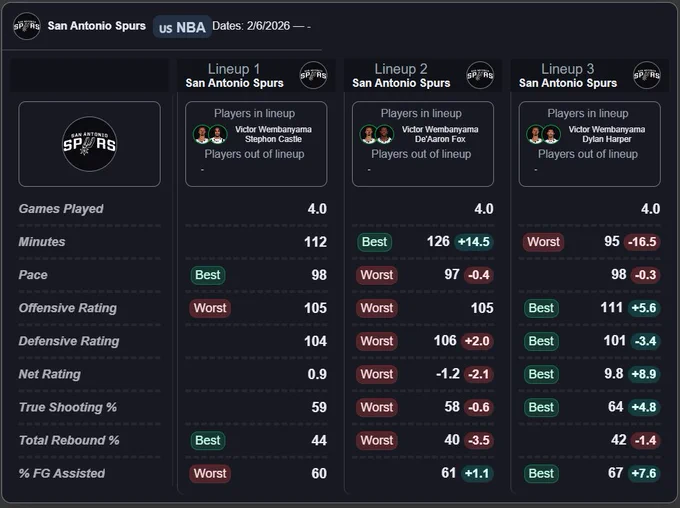Select the Lineup 2 column heading
Viewport: 680px width, 508px height.
point(401,69)
